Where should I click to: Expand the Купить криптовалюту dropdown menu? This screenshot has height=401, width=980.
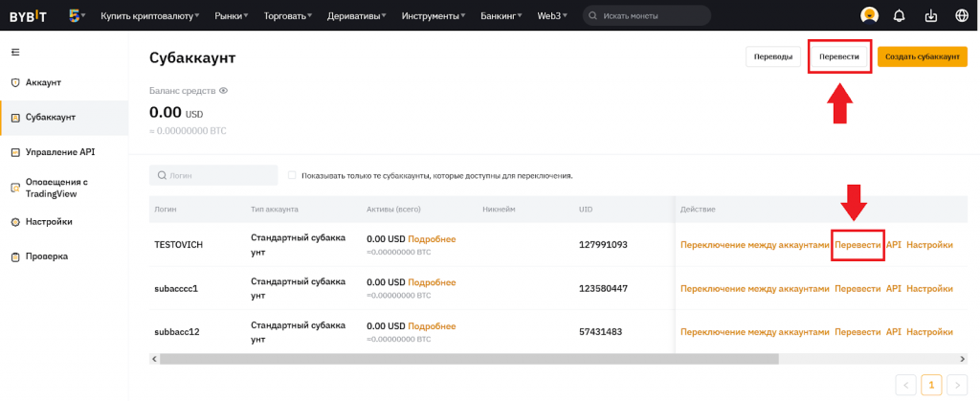click(150, 16)
